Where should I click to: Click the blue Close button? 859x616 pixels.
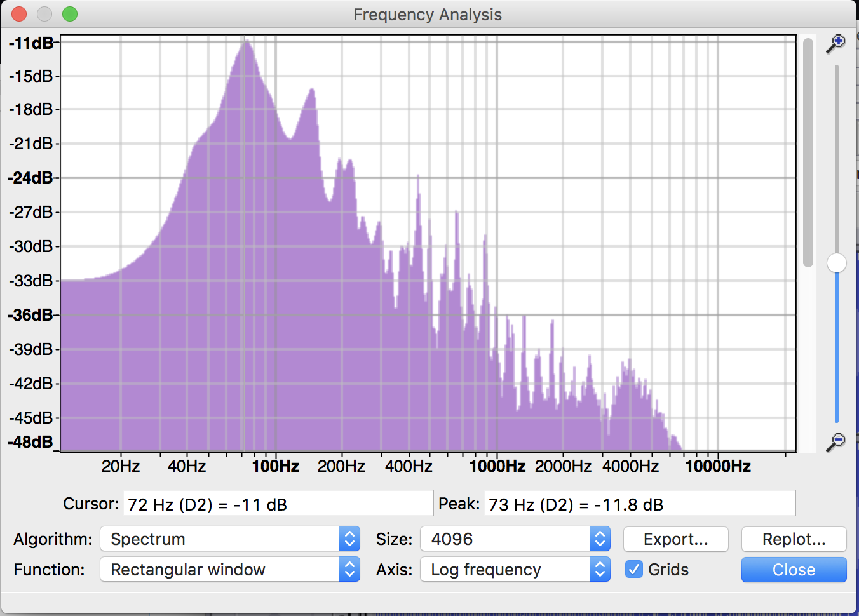click(x=794, y=570)
